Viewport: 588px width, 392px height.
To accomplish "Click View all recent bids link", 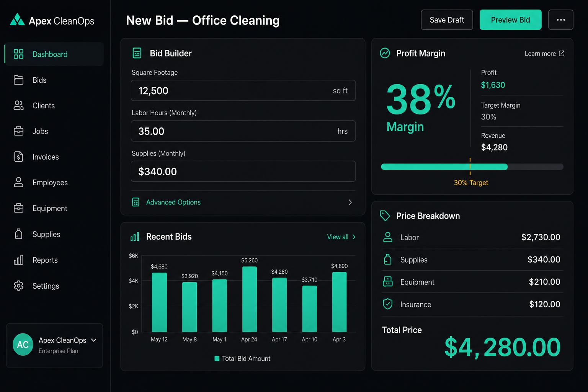I will (x=341, y=237).
